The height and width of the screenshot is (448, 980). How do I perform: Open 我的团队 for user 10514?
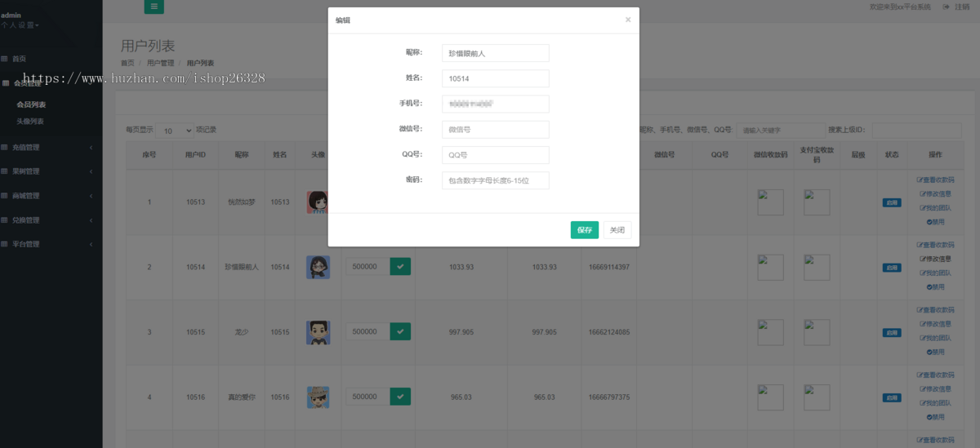(x=935, y=273)
